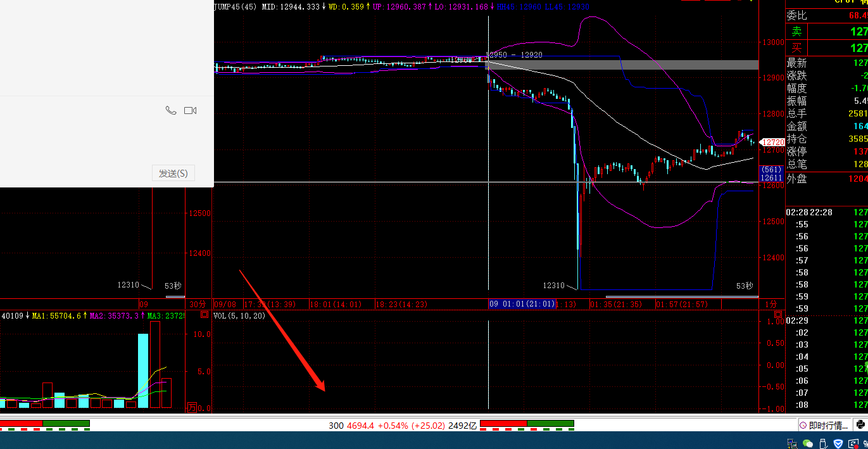Click the USB safely-remove tray icon
Image resolution: width=868 pixels, height=449 pixels.
823,443
